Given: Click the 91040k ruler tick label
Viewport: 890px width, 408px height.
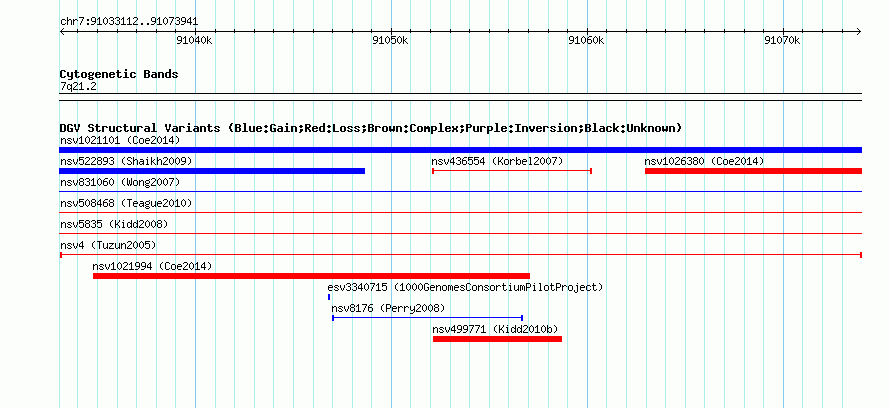Looking at the screenshot, I should point(194,40).
